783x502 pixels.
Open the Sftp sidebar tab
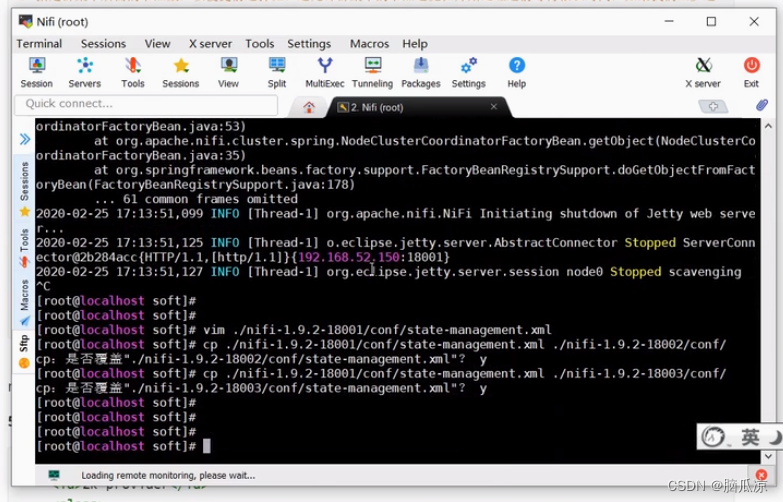point(24,352)
